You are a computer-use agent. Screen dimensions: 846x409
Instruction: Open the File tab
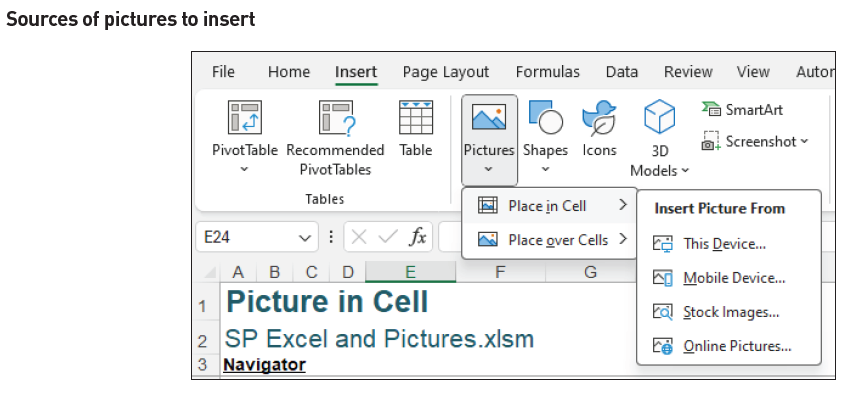223,72
